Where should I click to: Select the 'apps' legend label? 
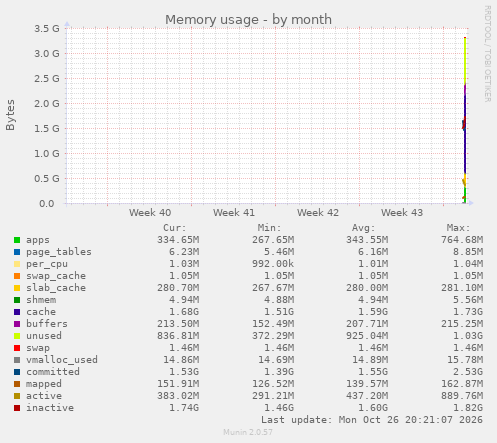point(38,240)
